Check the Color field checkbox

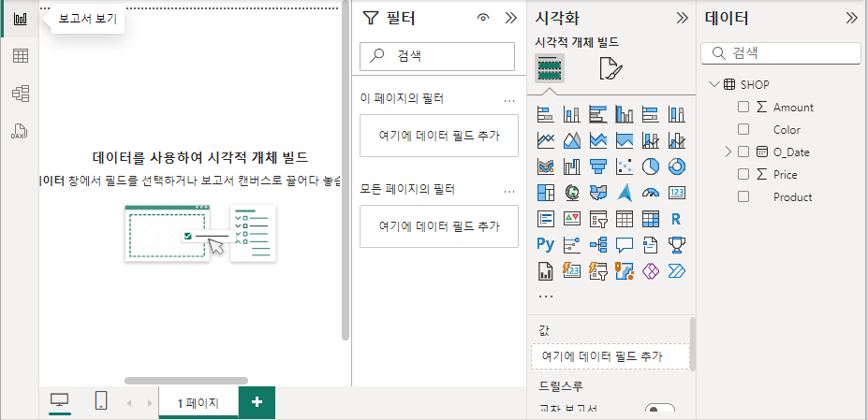coord(743,129)
